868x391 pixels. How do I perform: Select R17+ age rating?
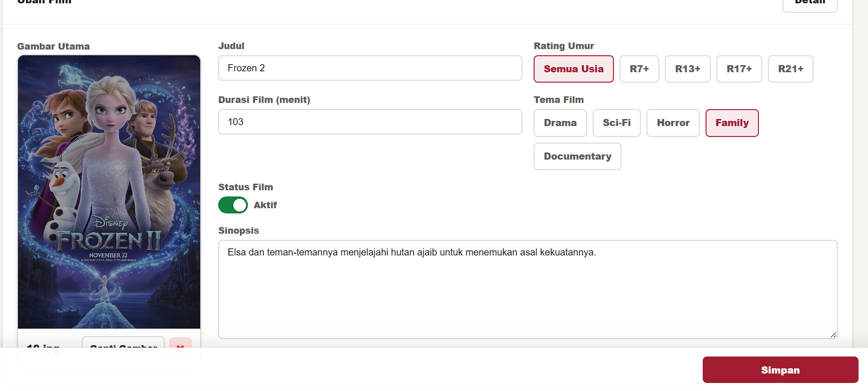point(739,69)
